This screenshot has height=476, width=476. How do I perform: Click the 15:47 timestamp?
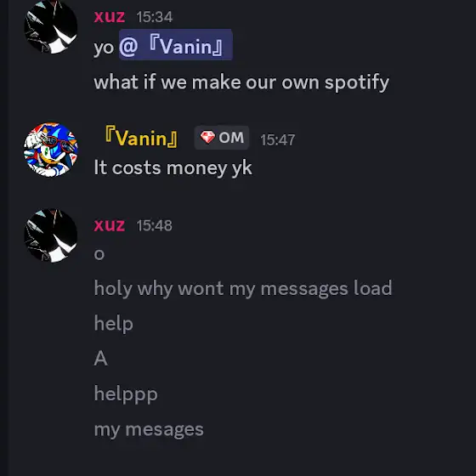coord(277,140)
